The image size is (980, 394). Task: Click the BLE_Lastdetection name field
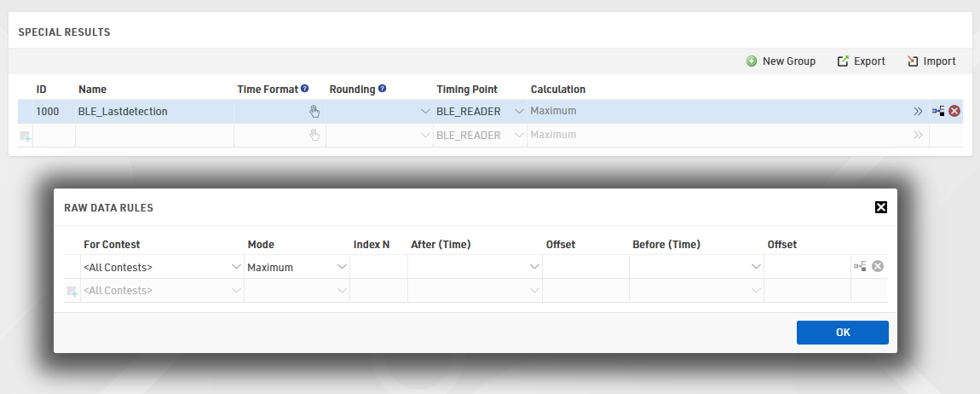pyautogui.click(x=153, y=111)
